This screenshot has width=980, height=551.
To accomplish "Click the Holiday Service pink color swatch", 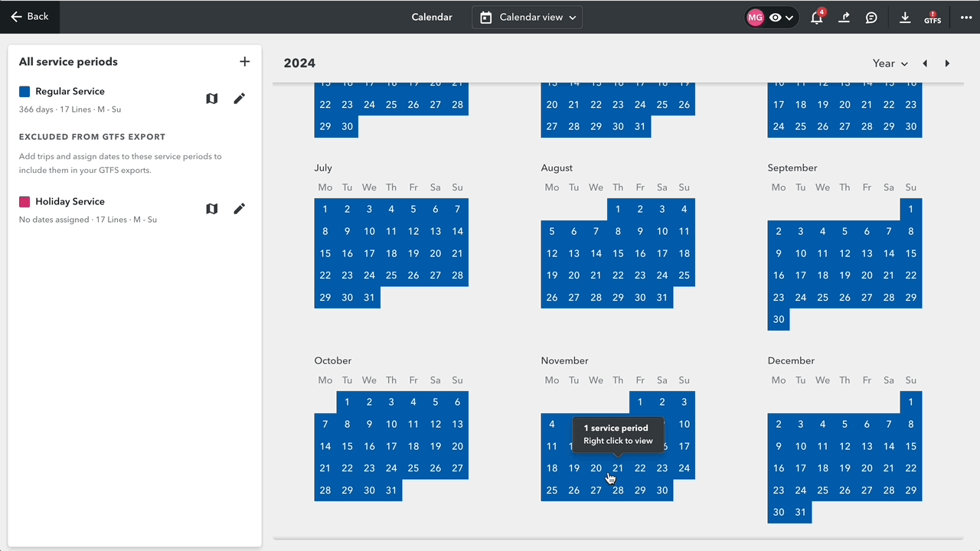I will [x=24, y=201].
